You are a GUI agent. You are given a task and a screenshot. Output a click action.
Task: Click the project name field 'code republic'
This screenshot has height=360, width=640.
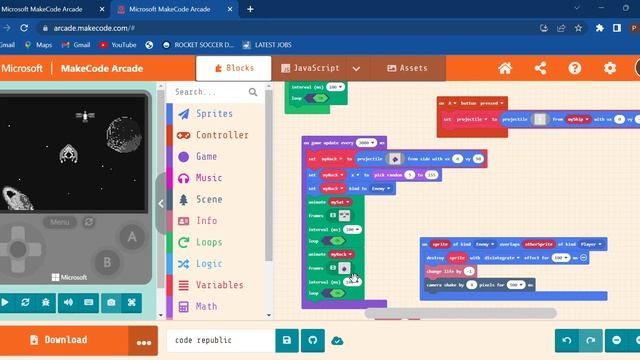point(221,340)
